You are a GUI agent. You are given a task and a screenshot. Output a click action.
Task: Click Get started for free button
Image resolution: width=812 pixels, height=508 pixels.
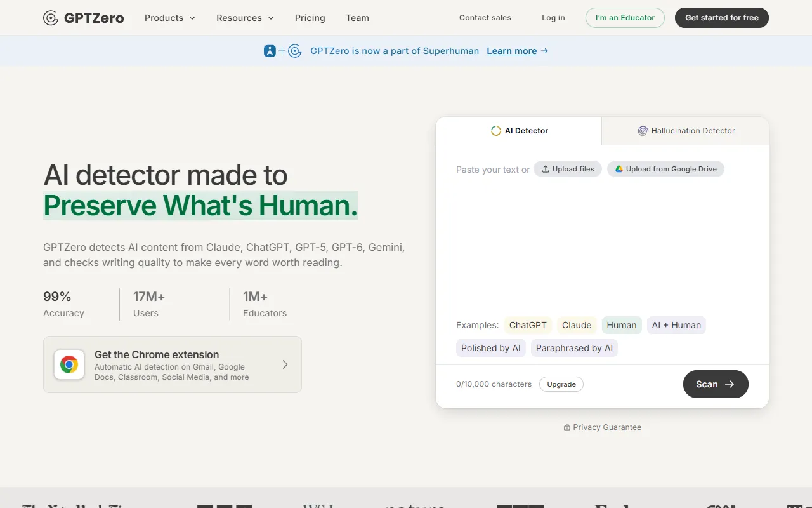(x=722, y=18)
